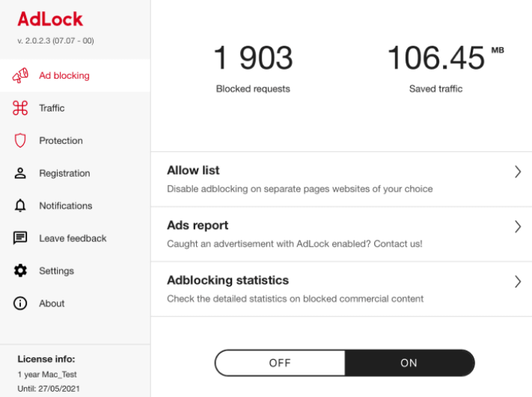Open the Allow list title
The image size is (532, 397).
pos(193,171)
